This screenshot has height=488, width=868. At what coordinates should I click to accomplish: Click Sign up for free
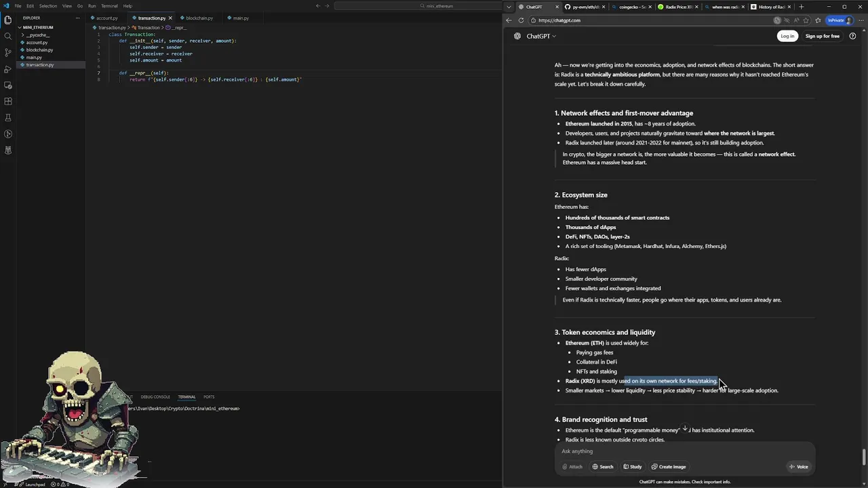pos(822,36)
